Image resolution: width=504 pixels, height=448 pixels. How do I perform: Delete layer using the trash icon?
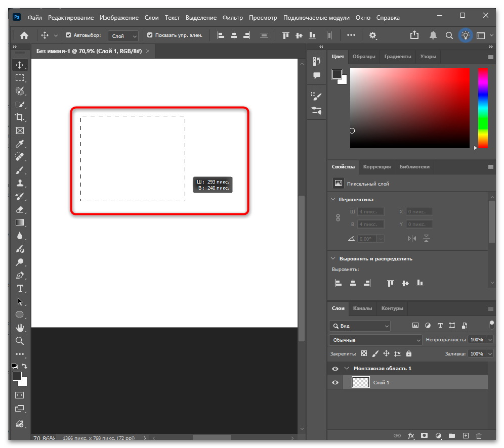click(x=479, y=435)
